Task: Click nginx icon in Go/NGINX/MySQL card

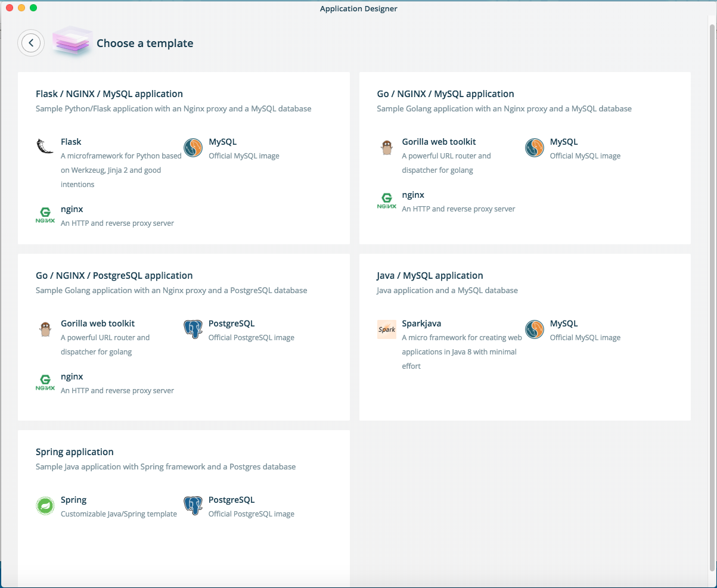Action: [x=387, y=200]
